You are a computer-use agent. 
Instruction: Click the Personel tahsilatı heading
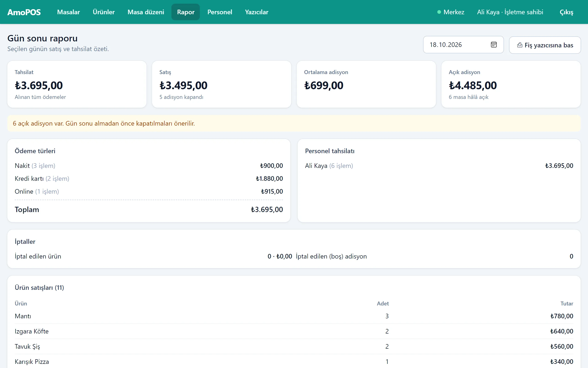(330, 151)
